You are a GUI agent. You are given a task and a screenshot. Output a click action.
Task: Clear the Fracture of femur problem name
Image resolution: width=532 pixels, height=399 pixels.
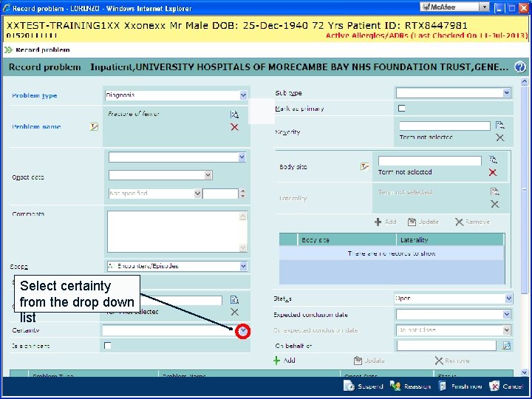(234, 127)
